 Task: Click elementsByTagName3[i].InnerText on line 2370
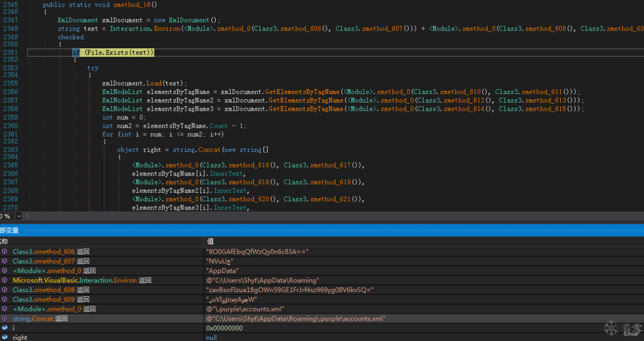[189, 208]
